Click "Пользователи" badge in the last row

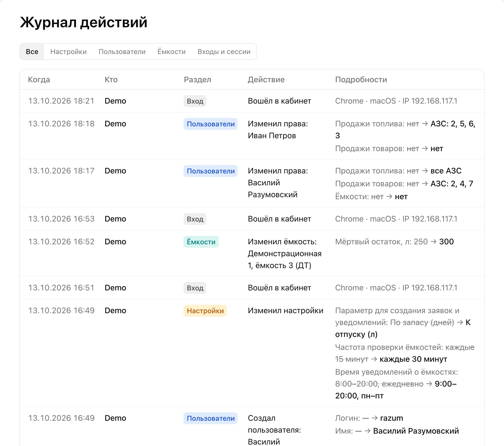(x=211, y=418)
